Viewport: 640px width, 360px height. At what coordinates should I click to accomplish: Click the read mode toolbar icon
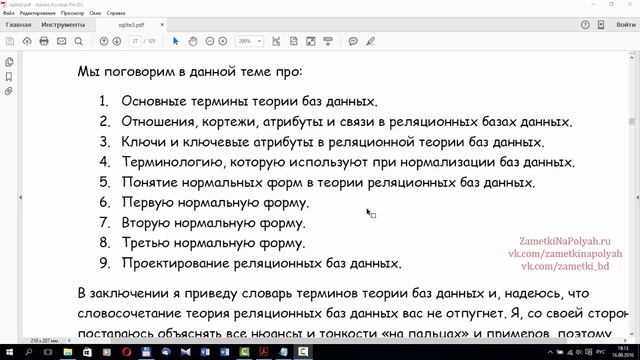coord(328,41)
